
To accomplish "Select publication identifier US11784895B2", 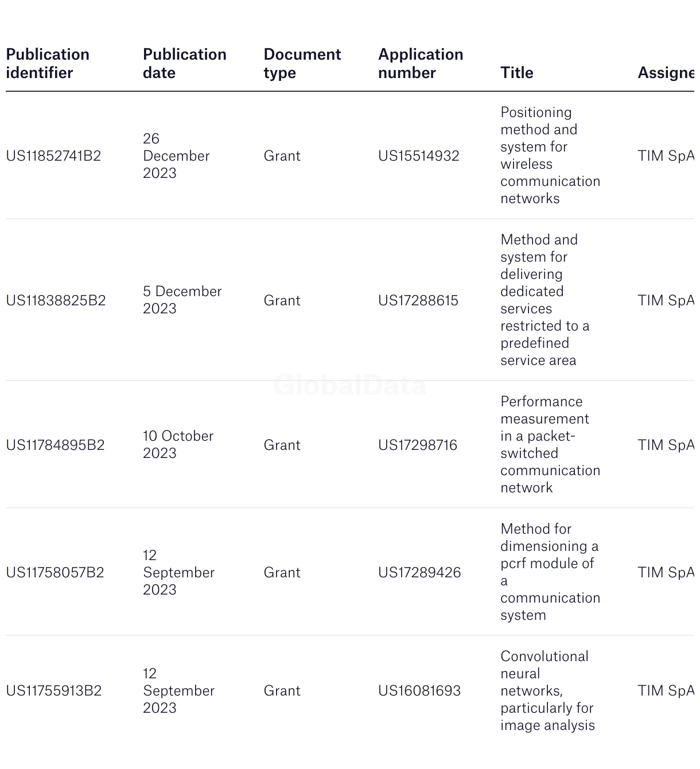I will point(55,445).
